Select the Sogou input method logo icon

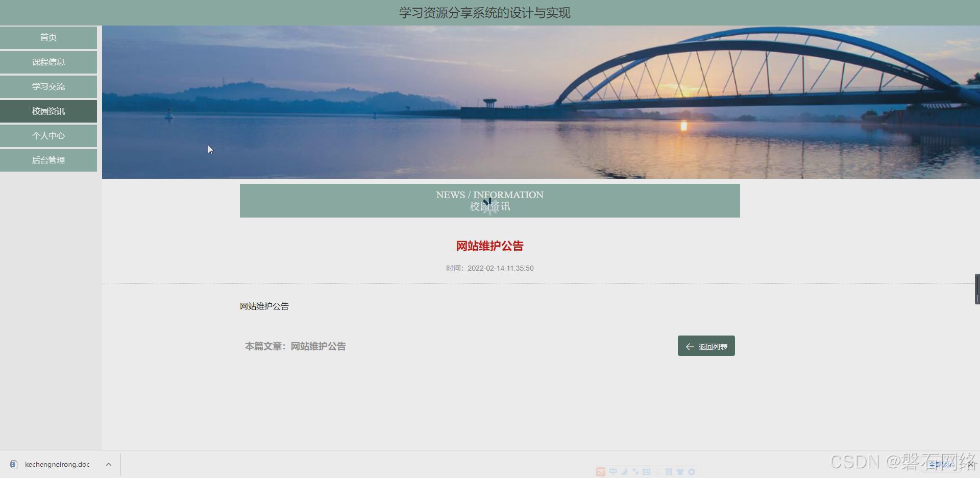pyautogui.click(x=601, y=471)
